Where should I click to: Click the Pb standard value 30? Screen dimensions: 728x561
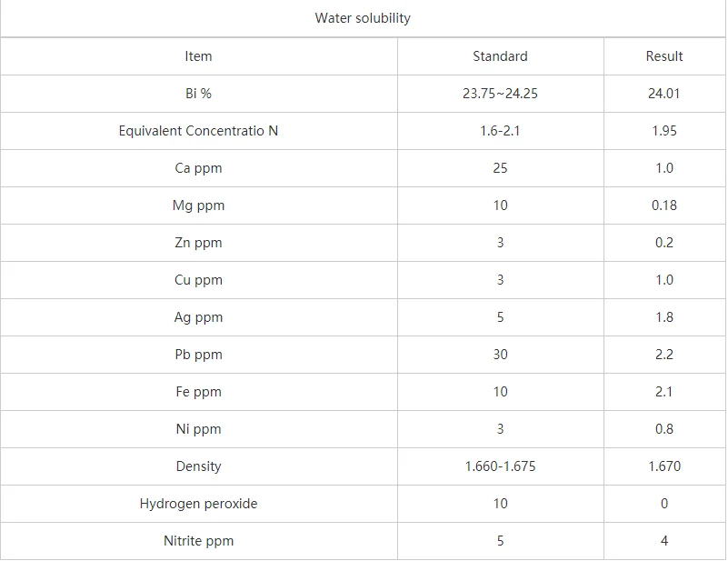pyautogui.click(x=500, y=355)
